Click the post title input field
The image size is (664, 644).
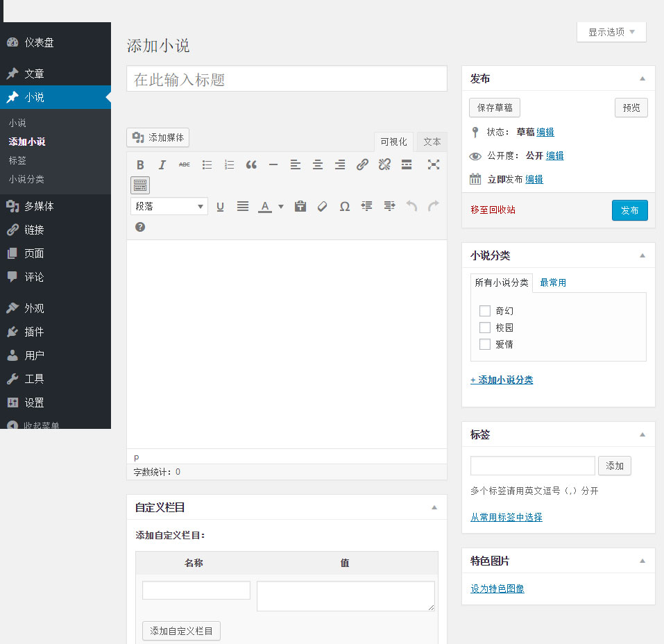[x=286, y=78]
